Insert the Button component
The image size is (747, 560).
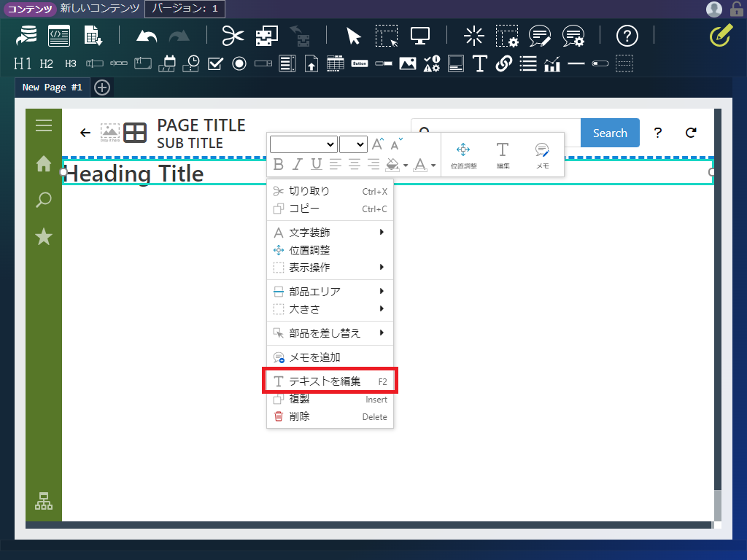(x=360, y=63)
